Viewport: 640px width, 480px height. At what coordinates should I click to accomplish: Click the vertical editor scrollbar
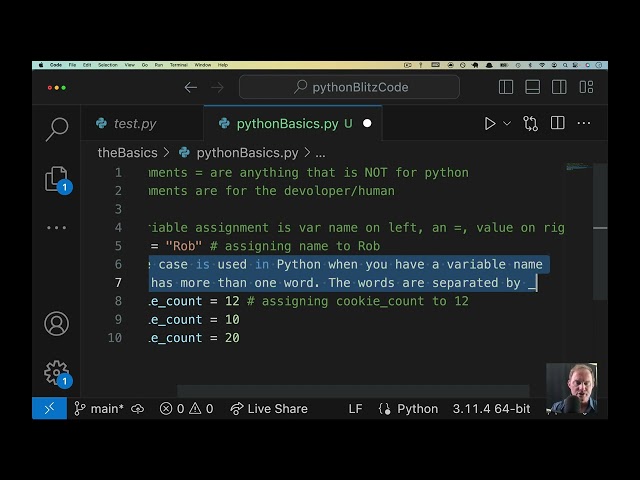(600, 231)
